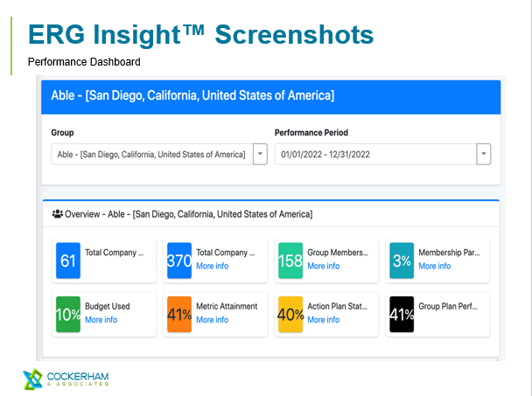Click the black 41% Group Plan tile
Image resolution: width=532 pixels, height=396 pixels.
[x=402, y=315]
